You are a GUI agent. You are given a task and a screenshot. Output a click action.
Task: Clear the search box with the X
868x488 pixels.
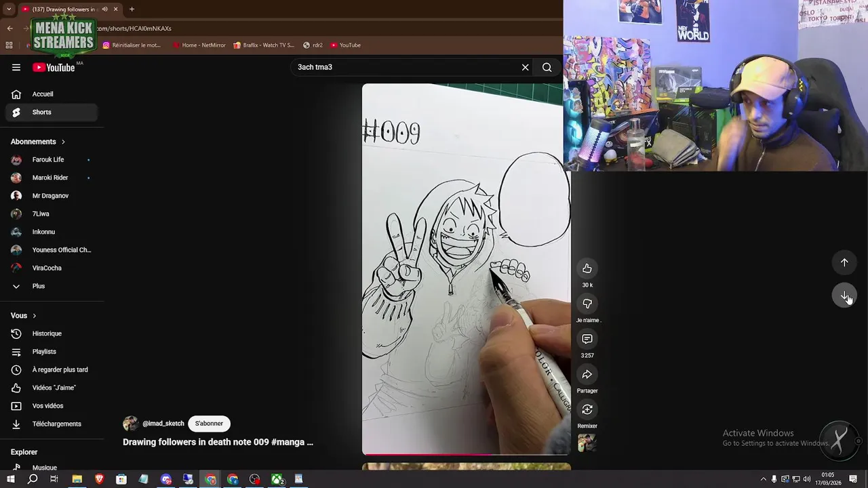[x=525, y=67]
